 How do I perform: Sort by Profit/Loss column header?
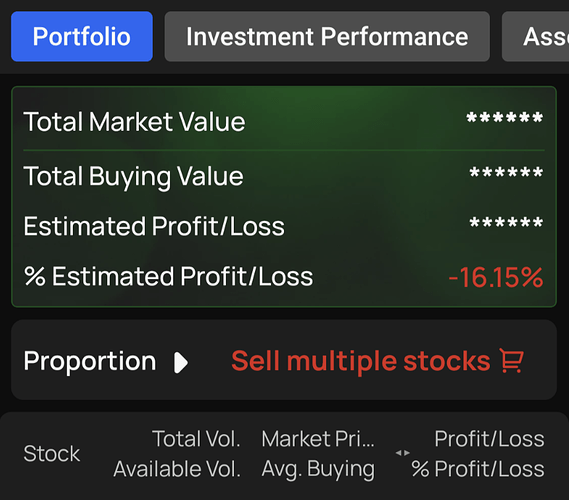(490, 438)
